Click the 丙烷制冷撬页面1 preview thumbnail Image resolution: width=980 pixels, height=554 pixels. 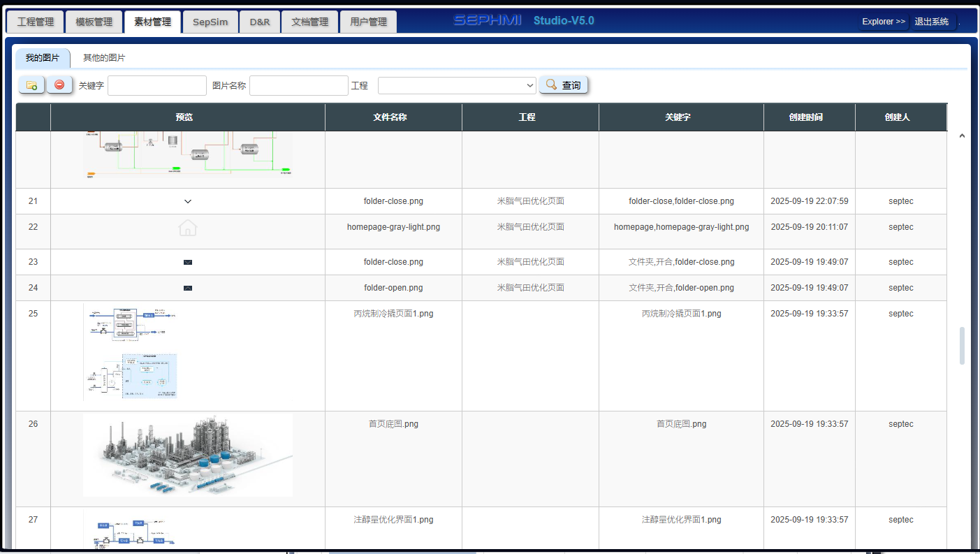coord(131,352)
